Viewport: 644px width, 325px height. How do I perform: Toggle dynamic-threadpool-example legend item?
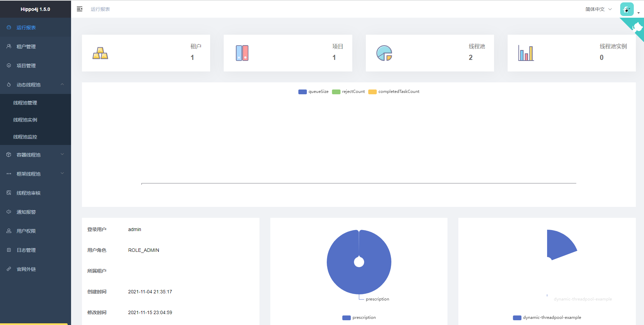click(547, 318)
